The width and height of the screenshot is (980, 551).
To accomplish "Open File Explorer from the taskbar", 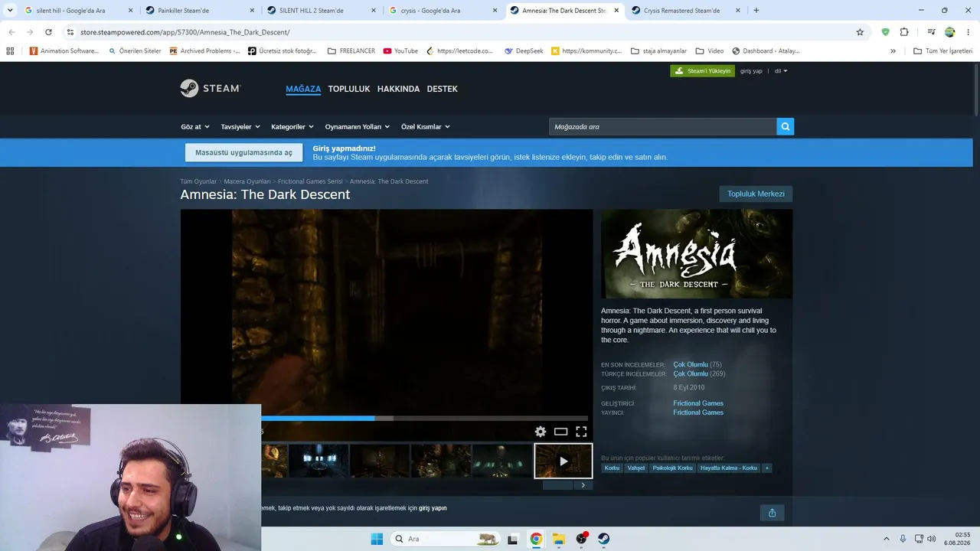I will point(559,539).
